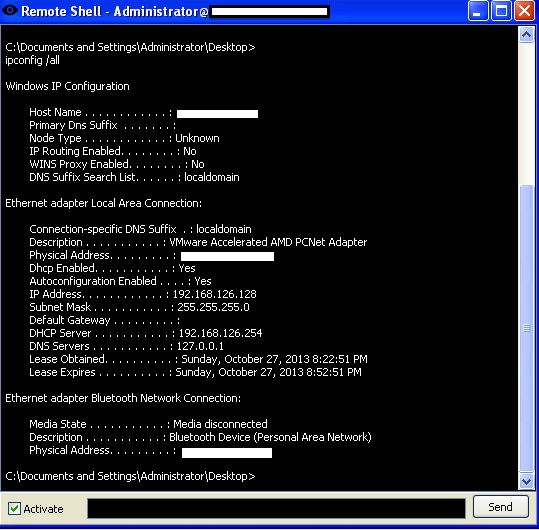Screen dimensions: 539x530
Task: Uncheck the Activate checkbox
Action: pos(14,508)
